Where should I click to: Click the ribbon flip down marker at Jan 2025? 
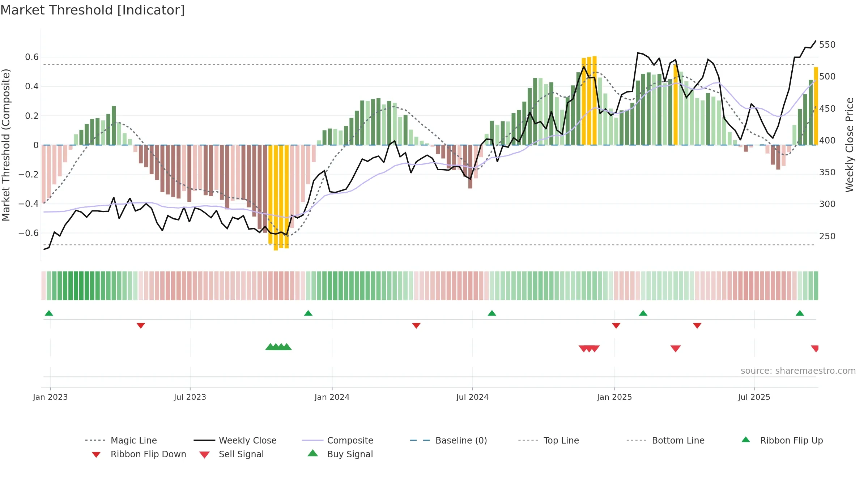click(x=616, y=326)
